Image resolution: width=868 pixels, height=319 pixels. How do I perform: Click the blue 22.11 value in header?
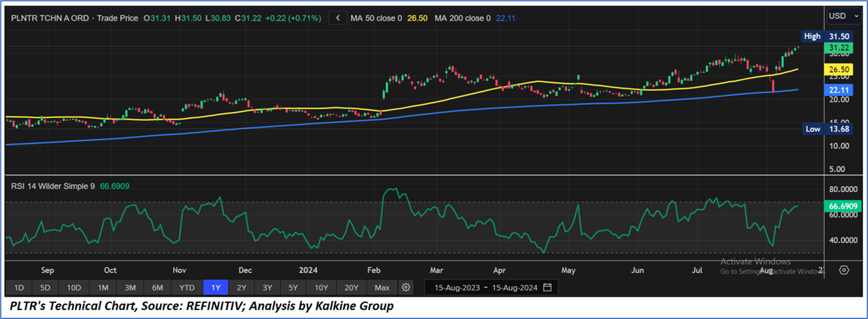tap(505, 18)
